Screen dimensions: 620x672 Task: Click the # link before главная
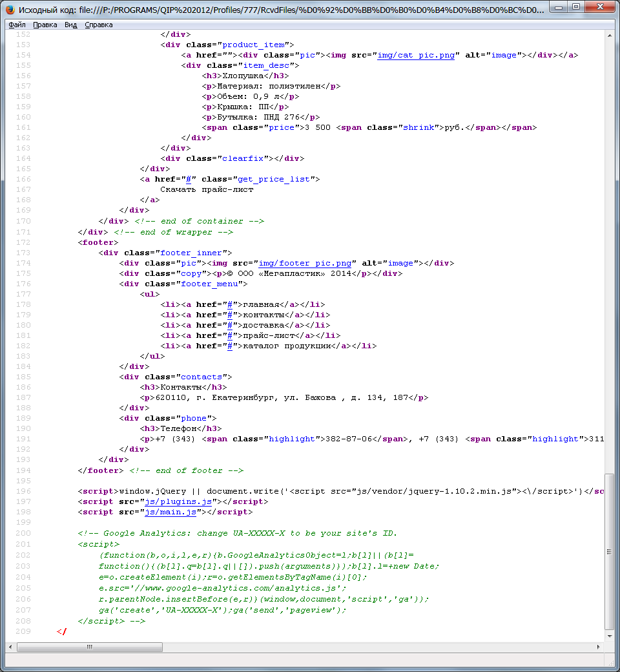[230, 305]
